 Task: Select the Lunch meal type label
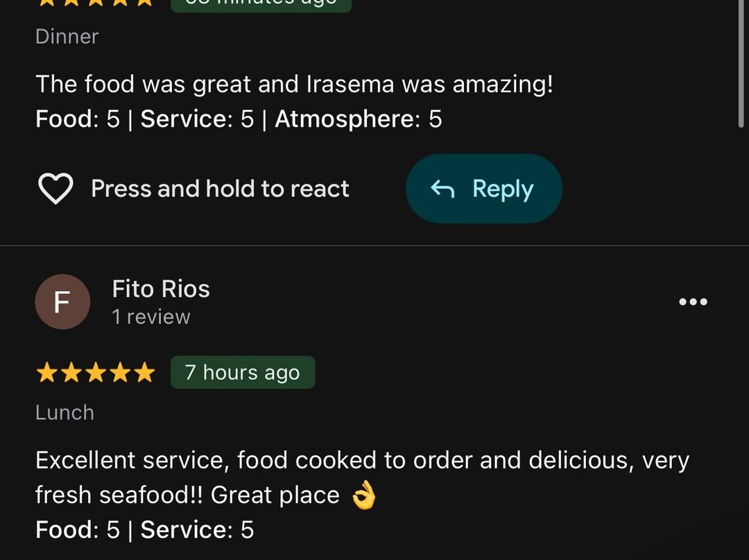(64, 412)
